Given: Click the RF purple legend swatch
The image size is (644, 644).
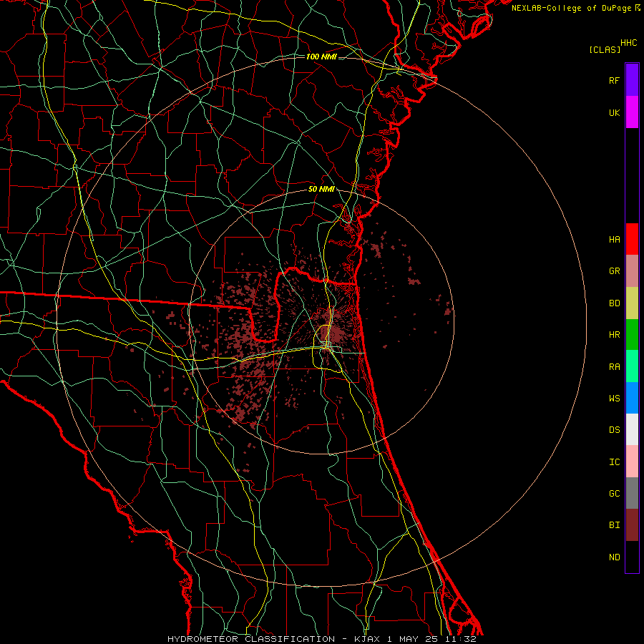Looking at the screenshot, I should tap(632, 80).
